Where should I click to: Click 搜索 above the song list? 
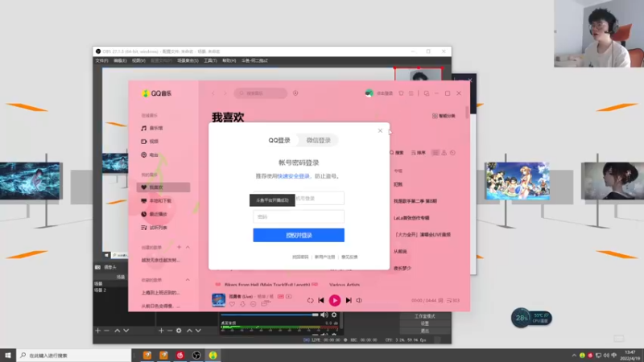tap(396, 153)
